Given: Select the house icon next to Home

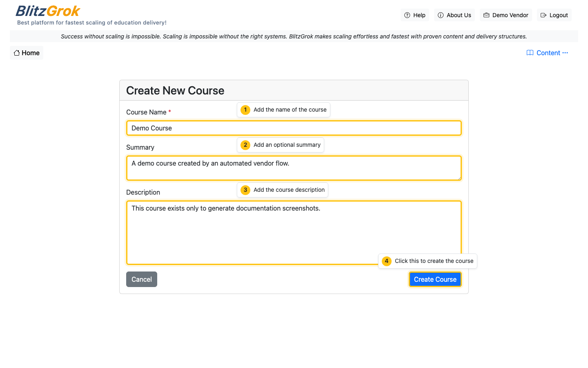Looking at the screenshot, I should (16, 52).
